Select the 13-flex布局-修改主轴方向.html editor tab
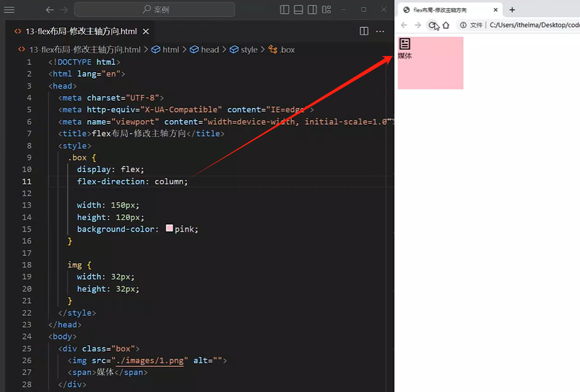 click(x=81, y=32)
